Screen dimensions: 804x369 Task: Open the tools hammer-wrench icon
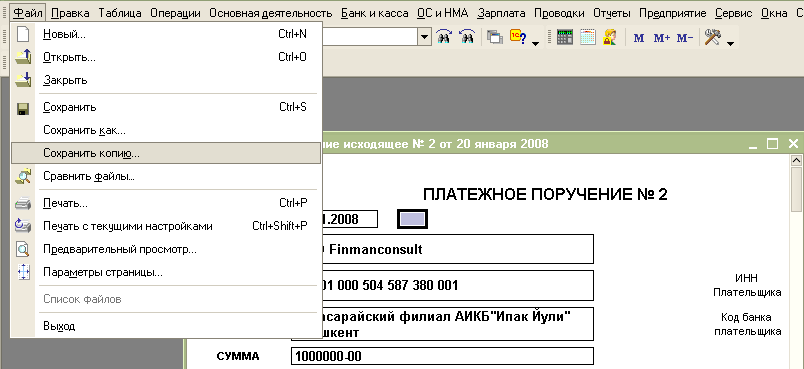point(713,36)
